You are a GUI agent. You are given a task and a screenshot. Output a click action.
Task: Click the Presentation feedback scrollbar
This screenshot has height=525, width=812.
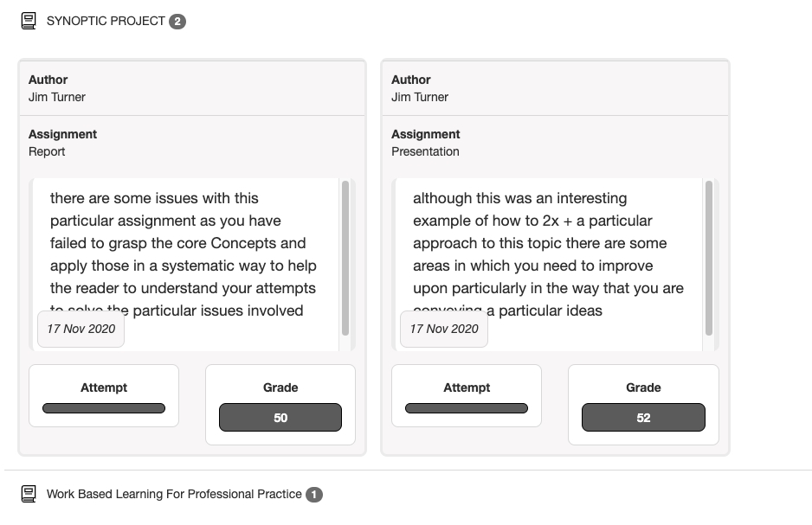pyautogui.click(x=709, y=258)
